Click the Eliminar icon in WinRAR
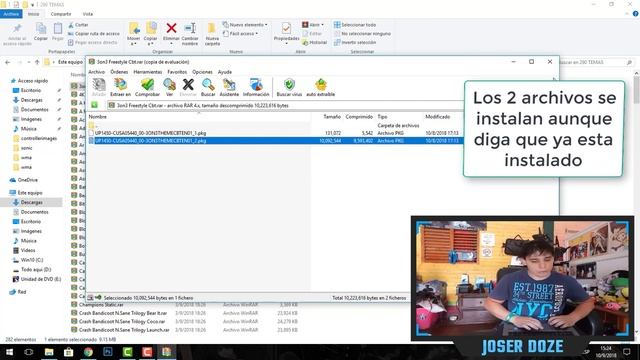The width and height of the screenshot is (640, 360). point(188,87)
